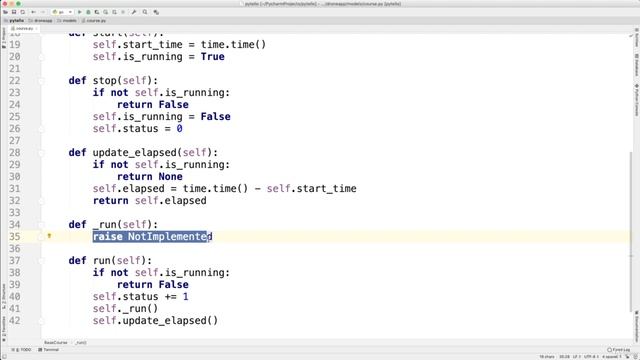Click line number 22 in the gutter

(x=15, y=80)
